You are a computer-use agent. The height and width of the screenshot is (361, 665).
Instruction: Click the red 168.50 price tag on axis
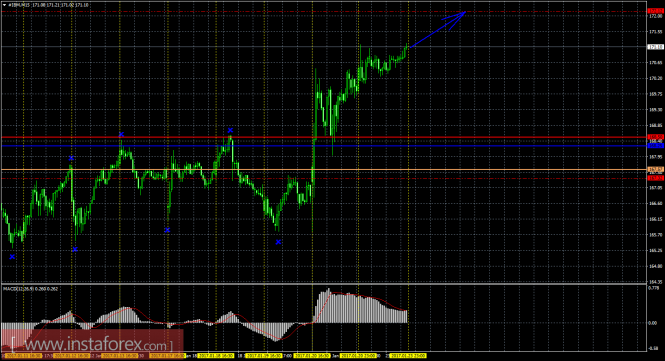point(656,137)
